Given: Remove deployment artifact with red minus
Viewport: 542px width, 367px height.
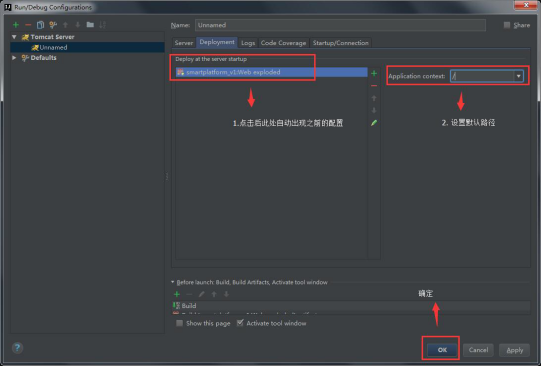Looking at the screenshot, I should [x=374, y=86].
